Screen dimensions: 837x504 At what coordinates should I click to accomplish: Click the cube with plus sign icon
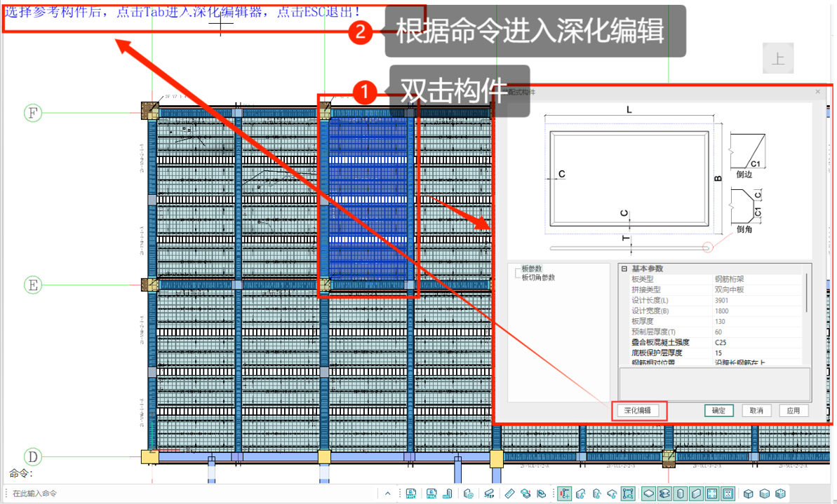pos(468,494)
